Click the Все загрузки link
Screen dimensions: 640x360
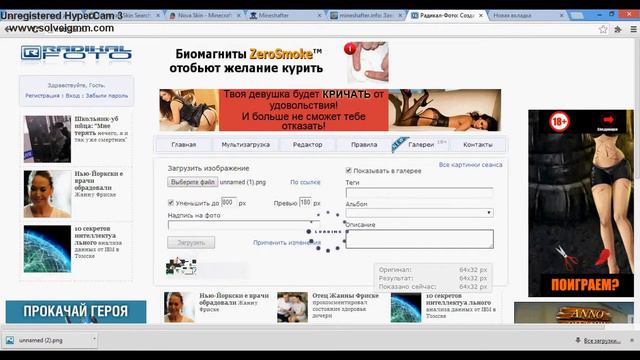(x=602, y=340)
